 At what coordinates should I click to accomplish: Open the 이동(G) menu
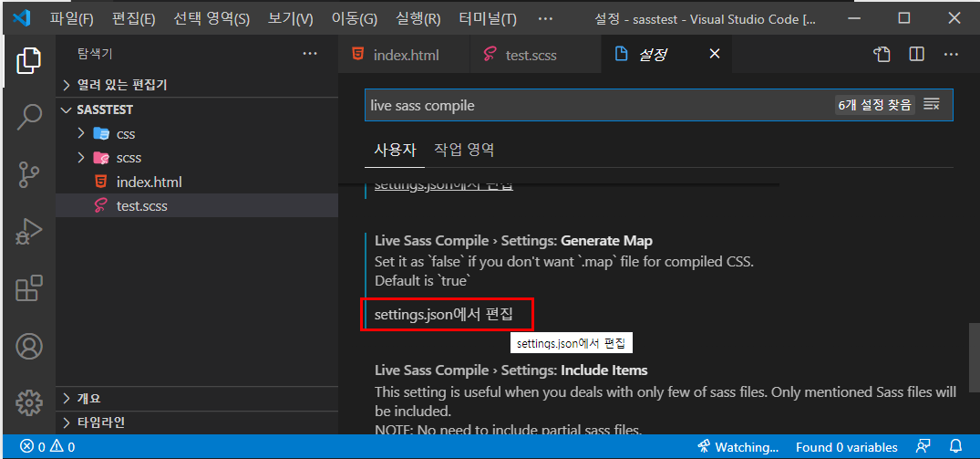354,19
